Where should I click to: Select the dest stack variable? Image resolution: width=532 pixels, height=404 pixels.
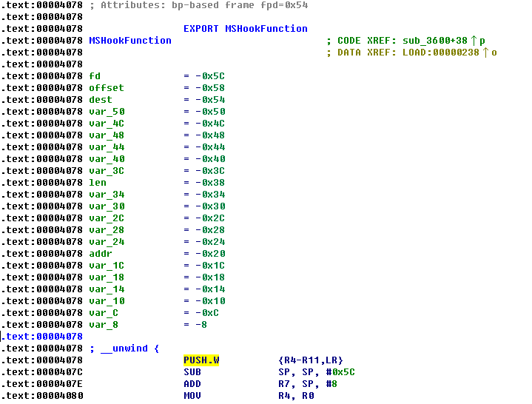coord(101,100)
